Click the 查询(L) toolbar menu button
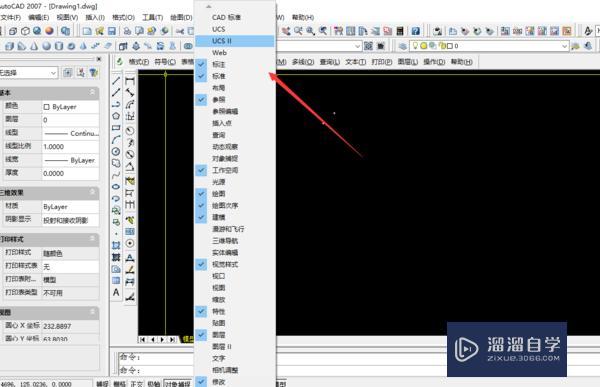This screenshot has height=387, width=600. pos(329,62)
